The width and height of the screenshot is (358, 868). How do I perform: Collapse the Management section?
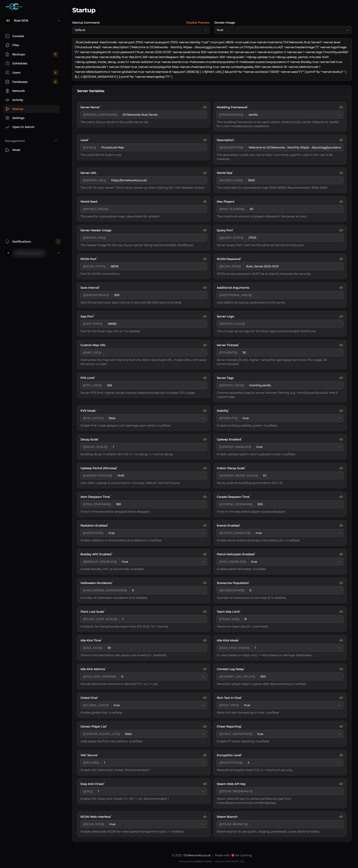click(56, 141)
